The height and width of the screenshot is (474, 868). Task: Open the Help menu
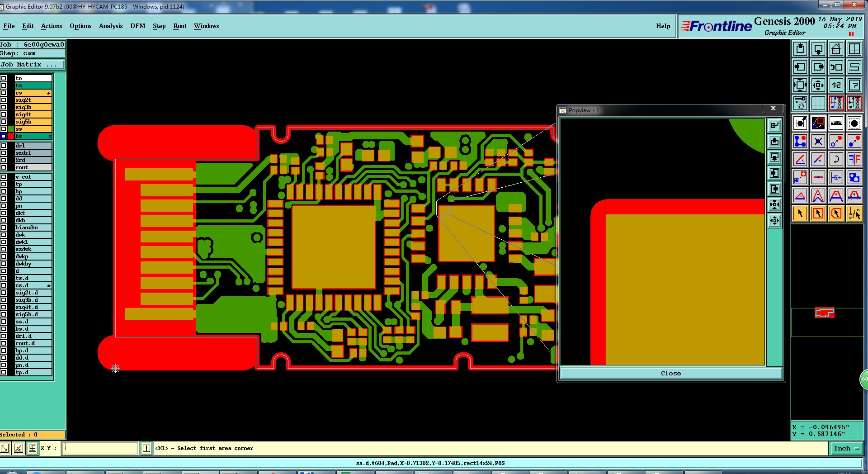pos(663,26)
